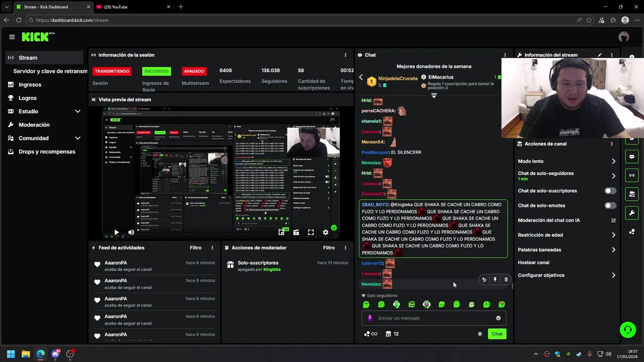Open Configurar objetivos options
This screenshot has height=362, width=644.
click(x=613, y=276)
